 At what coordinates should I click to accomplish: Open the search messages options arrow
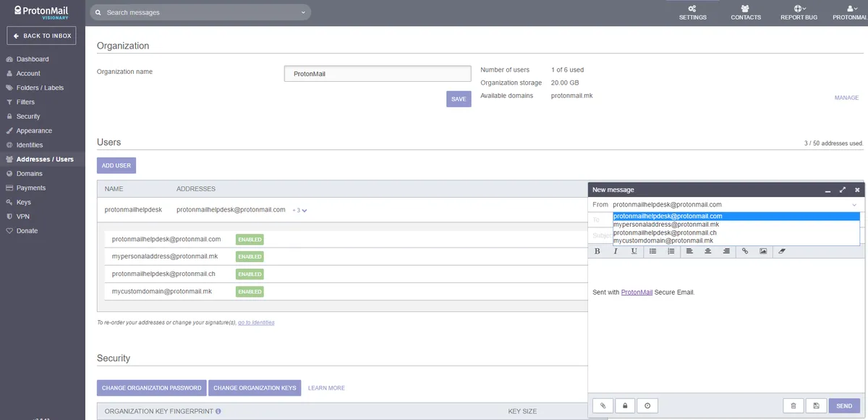click(303, 12)
